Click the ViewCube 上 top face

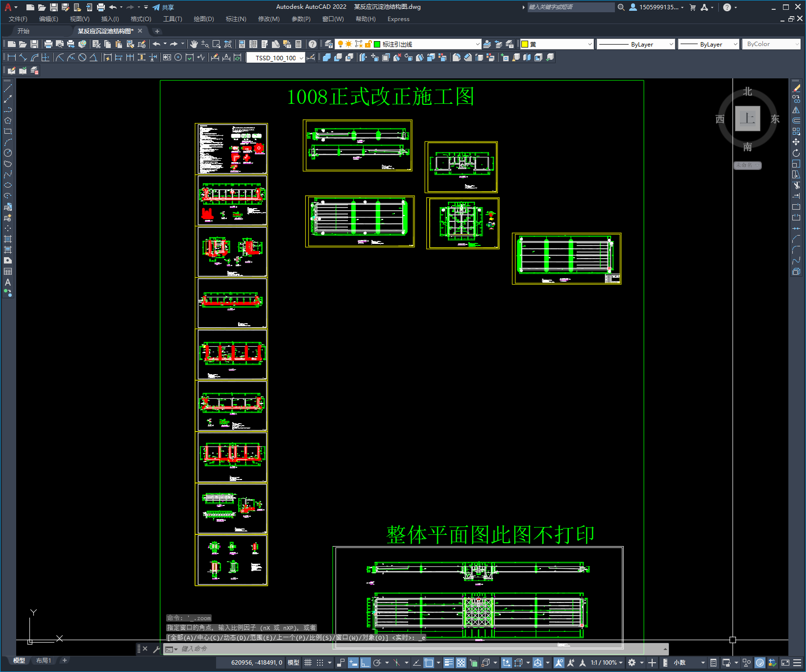coord(748,119)
